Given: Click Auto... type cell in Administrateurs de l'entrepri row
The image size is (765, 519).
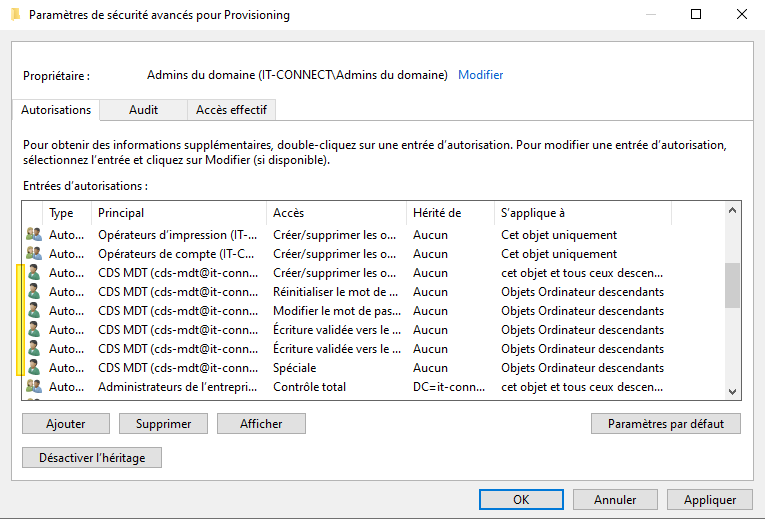Looking at the screenshot, I should (x=66, y=387).
